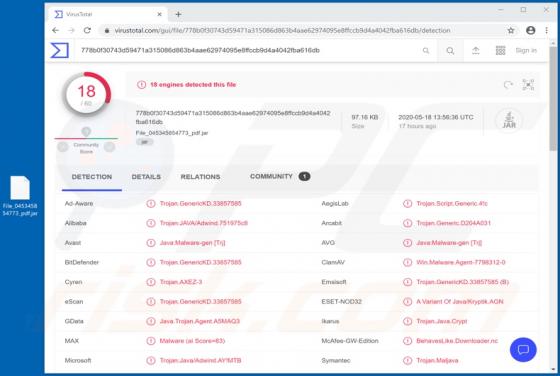The width and height of the screenshot is (560, 376).
Task: Click the 97.16 KB size value
Action: (x=365, y=117)
